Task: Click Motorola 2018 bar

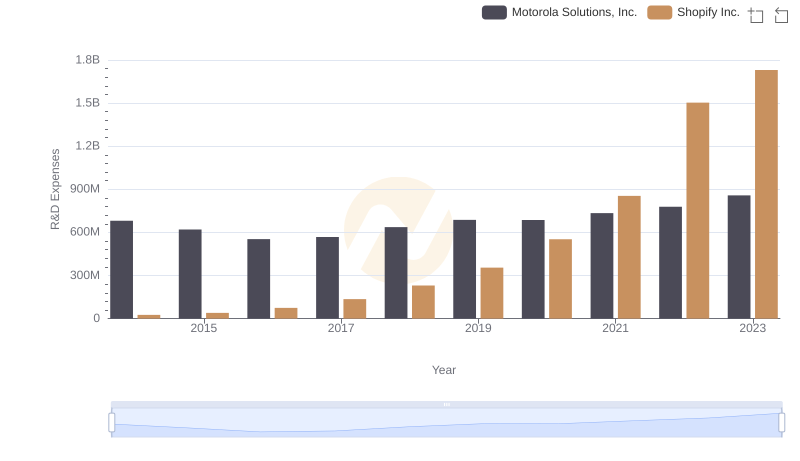Action: tap(396, 273)
